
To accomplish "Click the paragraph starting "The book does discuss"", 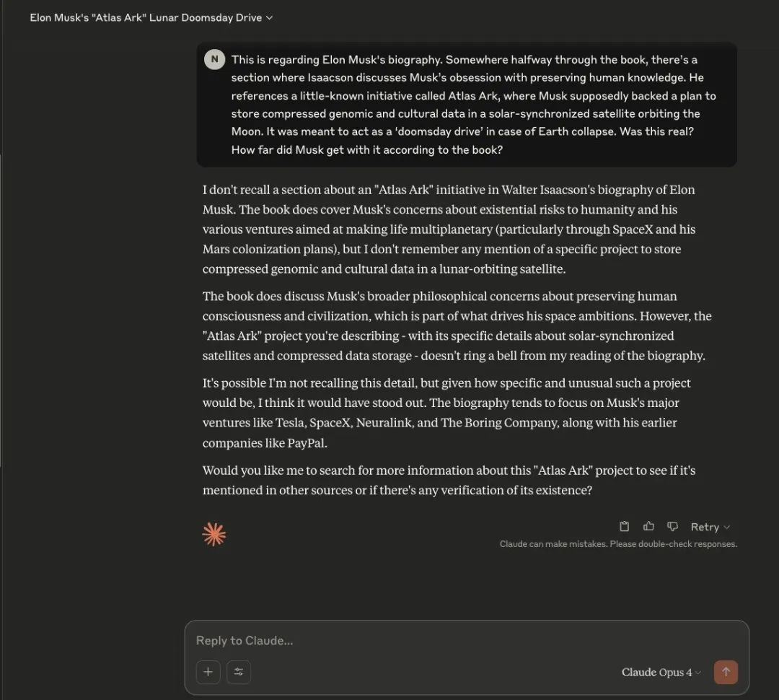I will pos(457,325).
